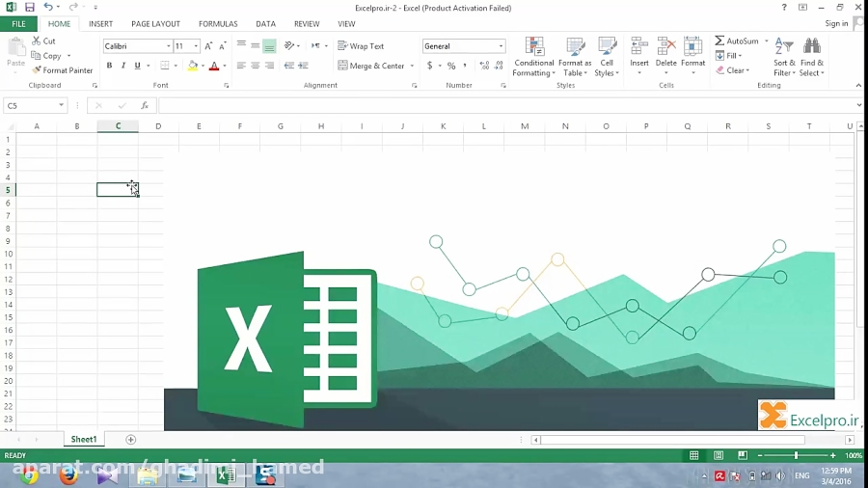Screen dimensions: 868x488
Task: Delete cells using Delete button
Action: coord(665,57)
